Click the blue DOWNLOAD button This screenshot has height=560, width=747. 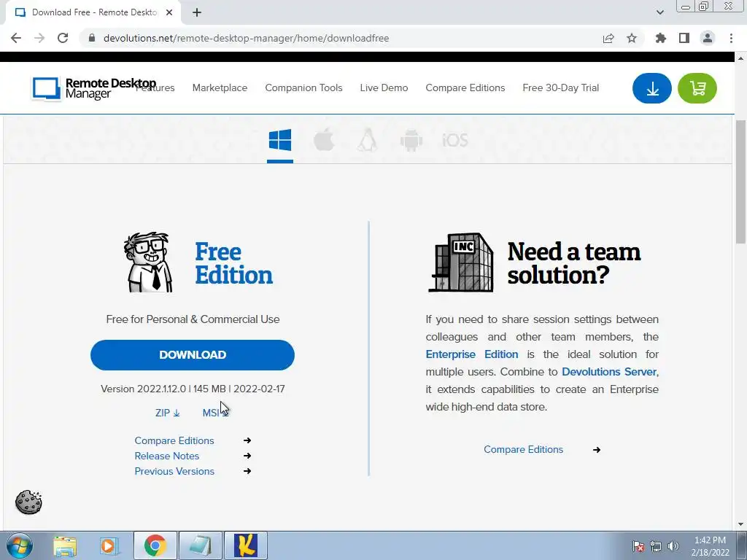tap(193, 355)
